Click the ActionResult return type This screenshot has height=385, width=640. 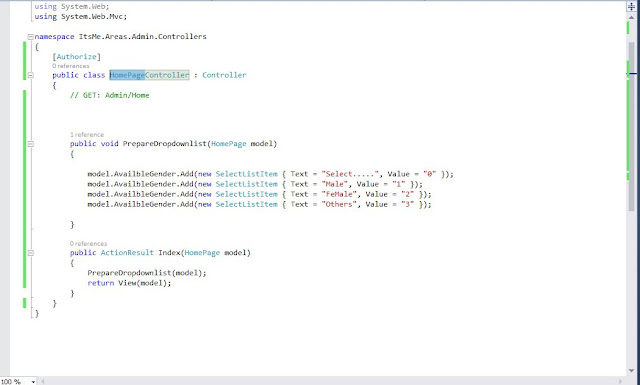click(x=127, y=253)
